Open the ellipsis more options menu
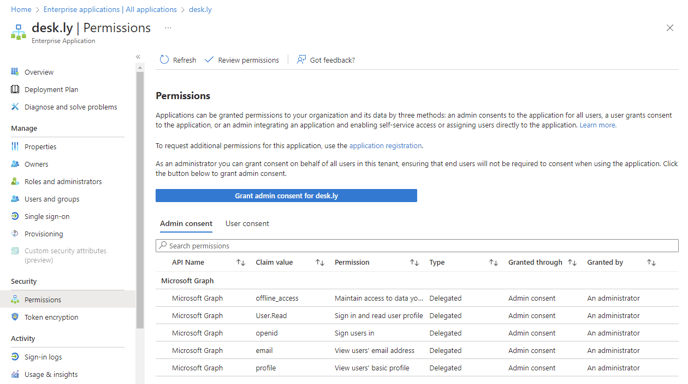Screen dimensions: 688x384 click(x=168, y=28)
